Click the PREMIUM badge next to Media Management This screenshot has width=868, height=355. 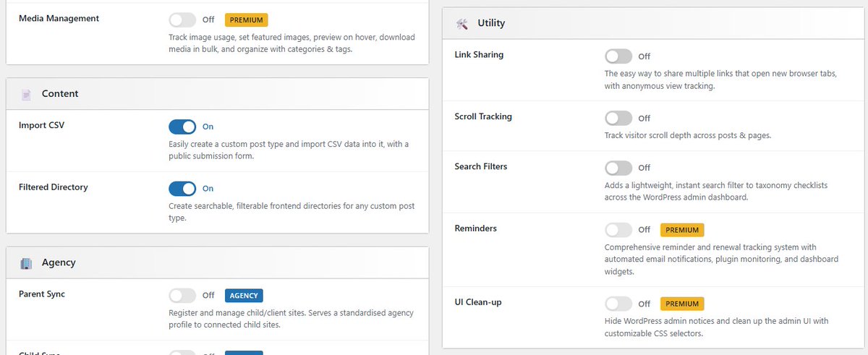pyautogui.click(x=247, y=20)
